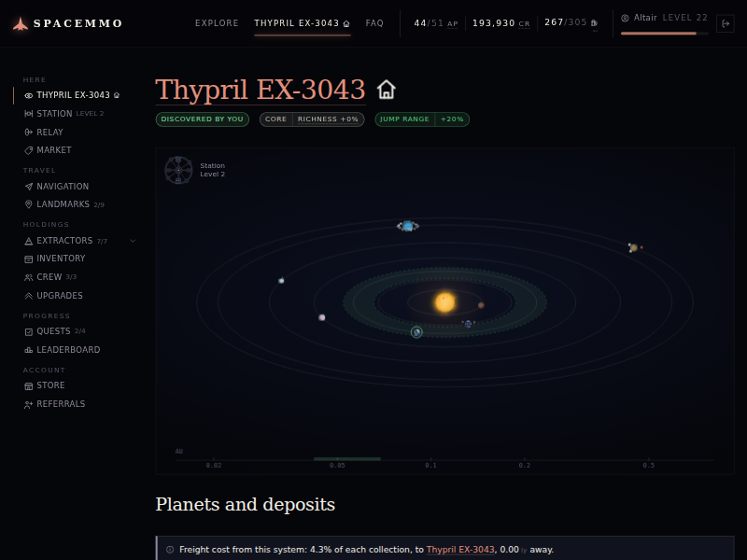Open Station Level 2 sidebar item
The width and height of the screenshot is (747, 560).
(63, 113)
